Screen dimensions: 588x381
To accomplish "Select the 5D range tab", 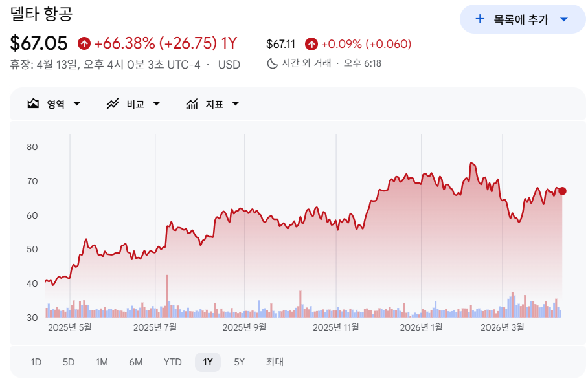I will click(x=69, y=362).
